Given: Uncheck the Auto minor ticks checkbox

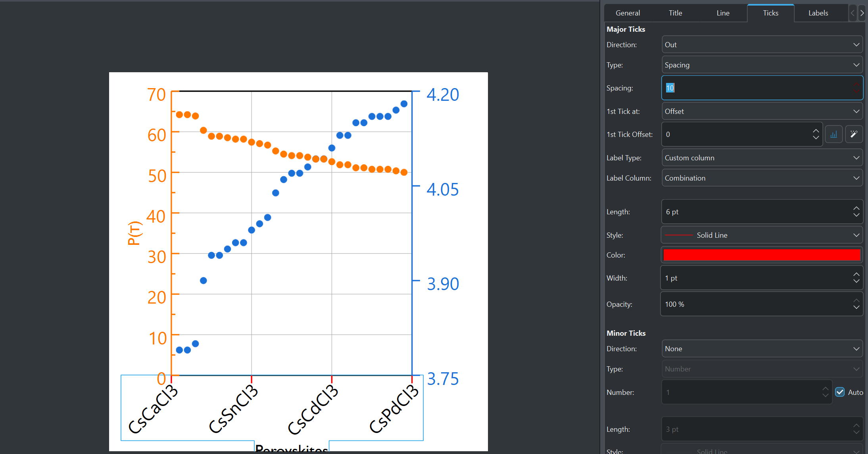Looking at the screenshot, I should point(840,392).
